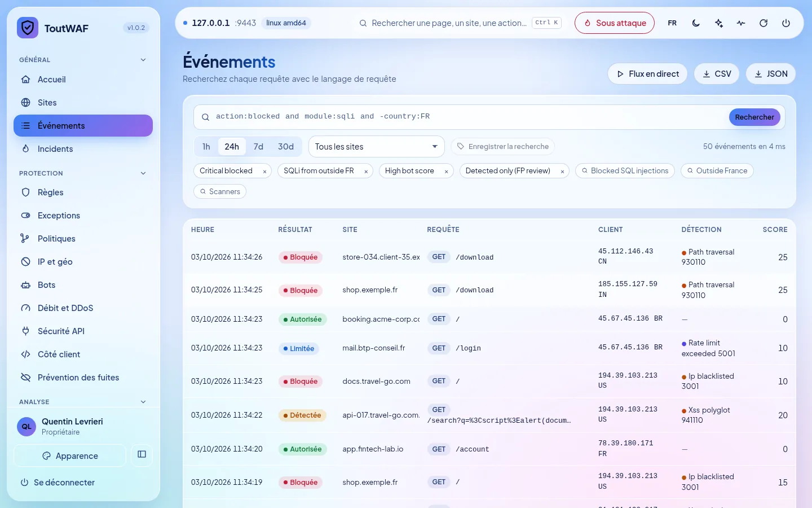Open Règles page
The width and height of the screenshot is (812, 508).
pyautogui.click(x=83, y=192)
